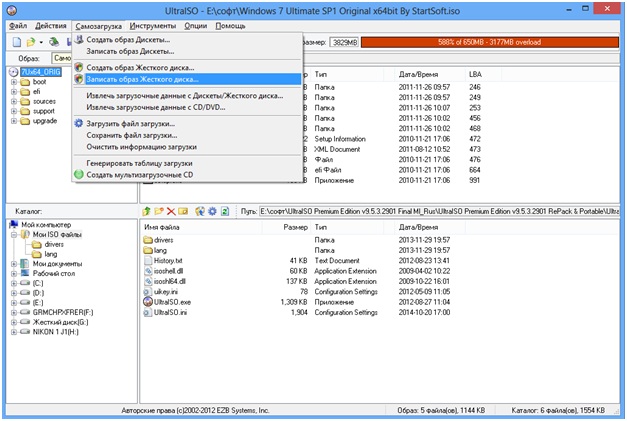Click the disc icon of 7Ux64_ORIG
This screenshot has width=627, height=421.
click(14, 72)
